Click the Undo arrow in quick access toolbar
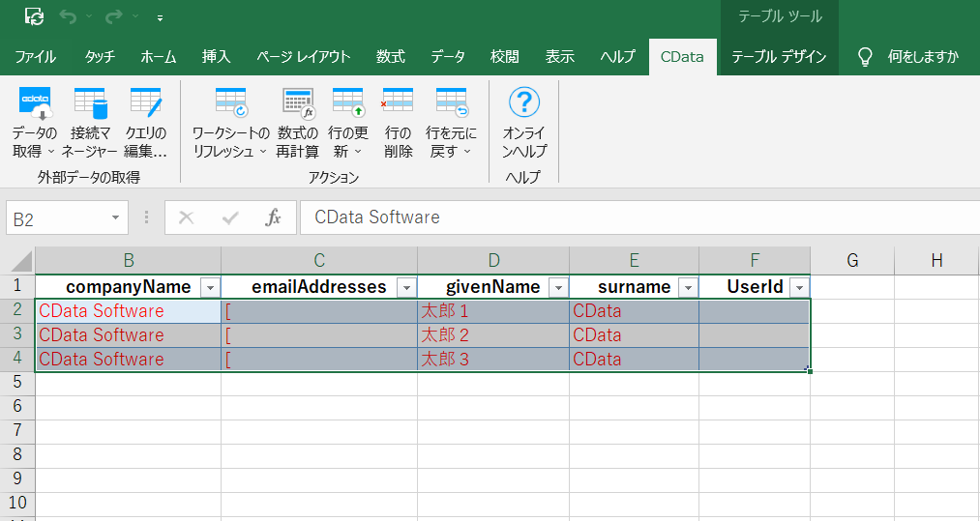This screenshot has width=980, height=521. click(x=68, y=16)
